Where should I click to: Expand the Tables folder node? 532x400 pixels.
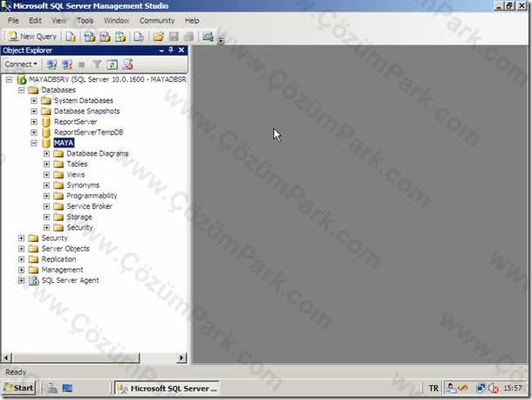point(46,164)
